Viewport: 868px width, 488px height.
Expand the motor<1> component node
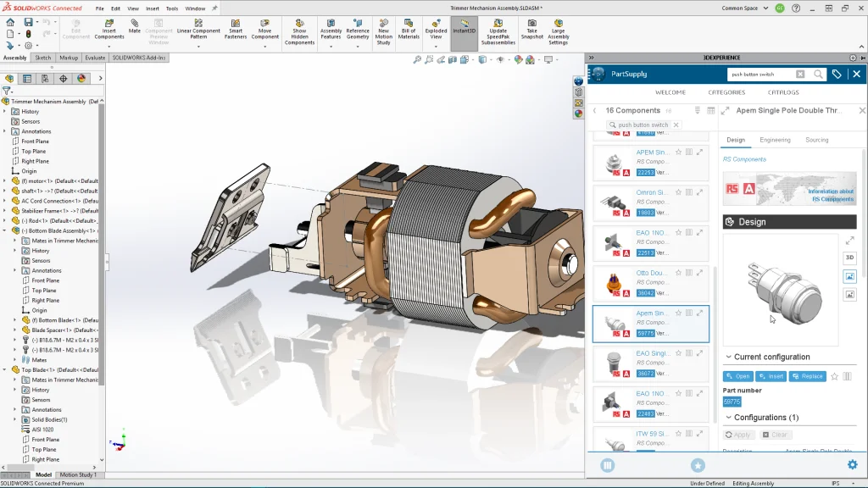coord(4,180)
